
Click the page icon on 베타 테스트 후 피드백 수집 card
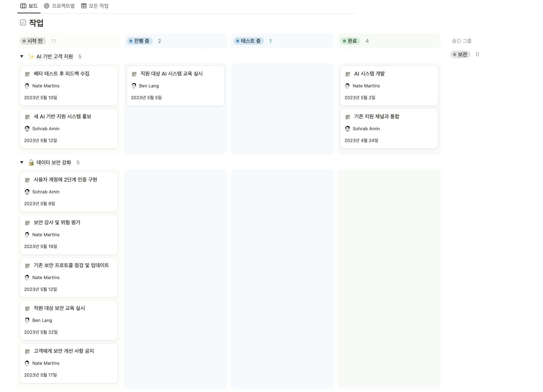point(27,74)
